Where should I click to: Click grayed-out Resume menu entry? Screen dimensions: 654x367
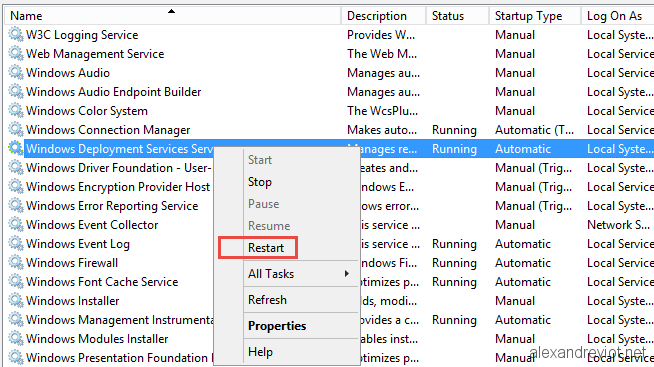(x=269, y=226)
